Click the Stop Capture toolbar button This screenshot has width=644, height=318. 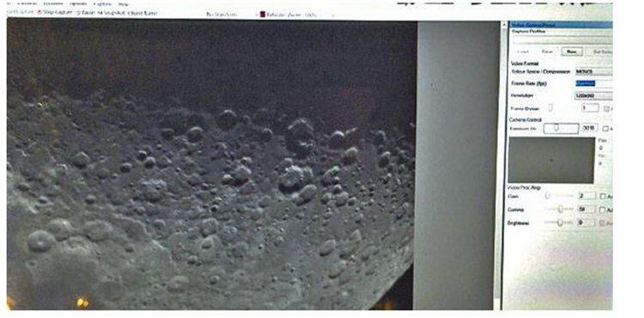click(x=56, y=13)
